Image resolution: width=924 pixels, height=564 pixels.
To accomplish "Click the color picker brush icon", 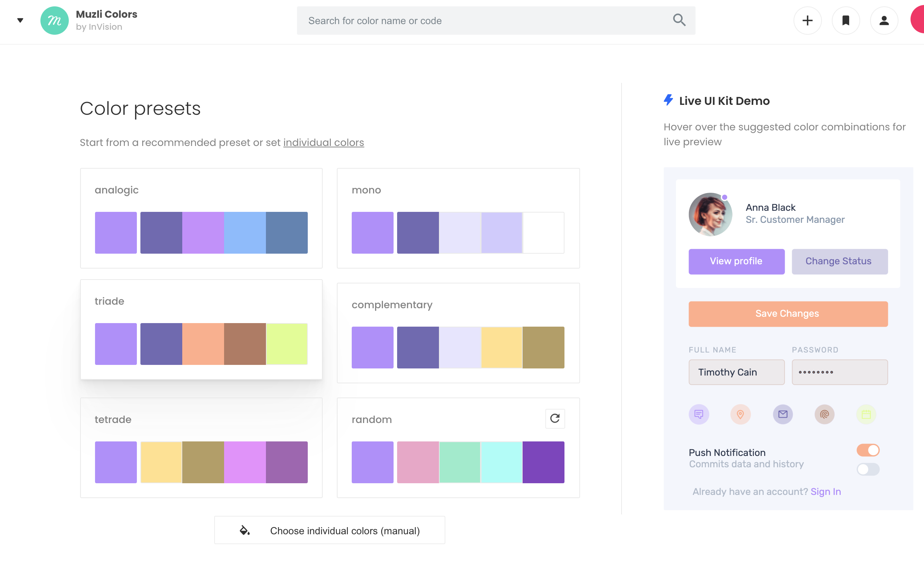I will [244, 530].
